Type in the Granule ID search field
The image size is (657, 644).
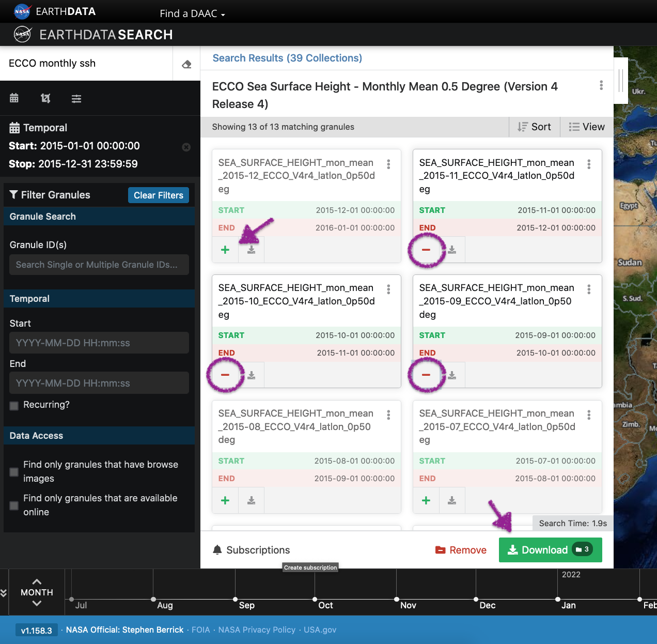pyautogui.click(x=99, y=265)
